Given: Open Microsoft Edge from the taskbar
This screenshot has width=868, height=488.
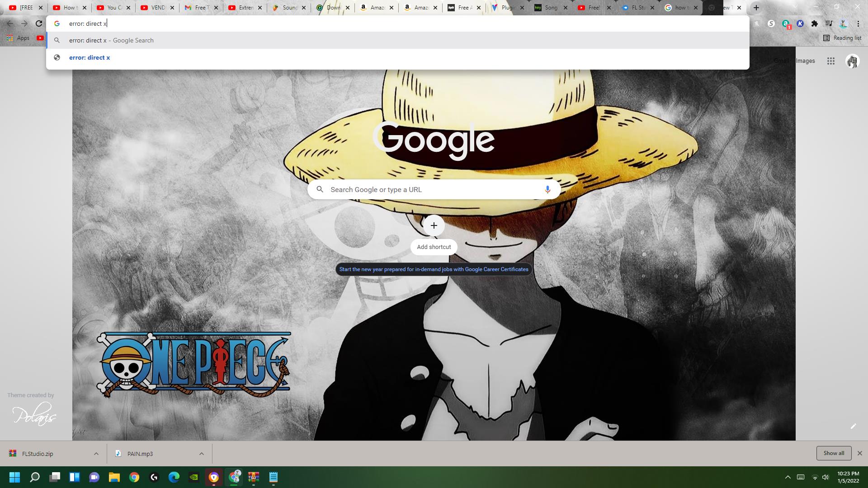Looking at the screenshot, I should (x=174, y=477).
